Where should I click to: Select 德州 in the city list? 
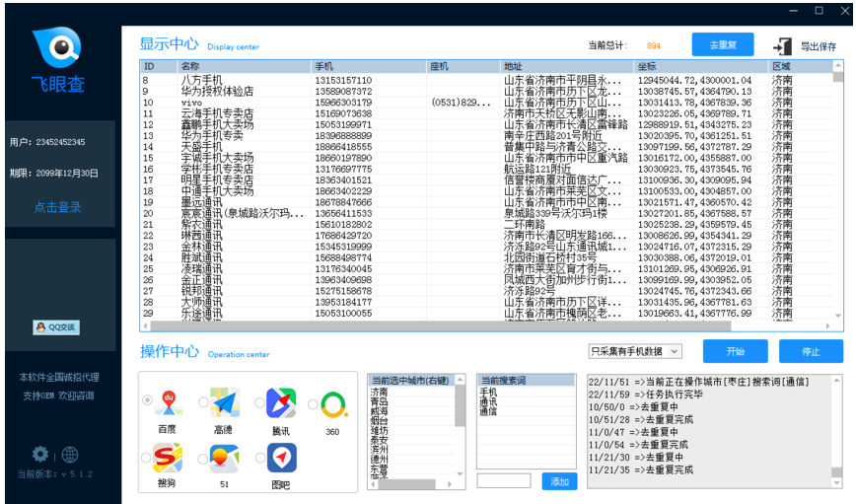point(379,460)
